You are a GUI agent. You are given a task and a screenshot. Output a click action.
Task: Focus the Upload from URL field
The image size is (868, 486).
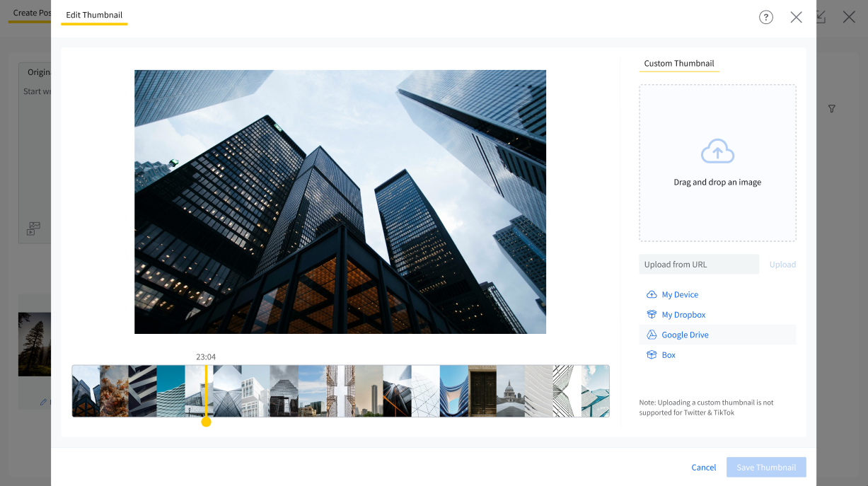[x=698, y=265]
